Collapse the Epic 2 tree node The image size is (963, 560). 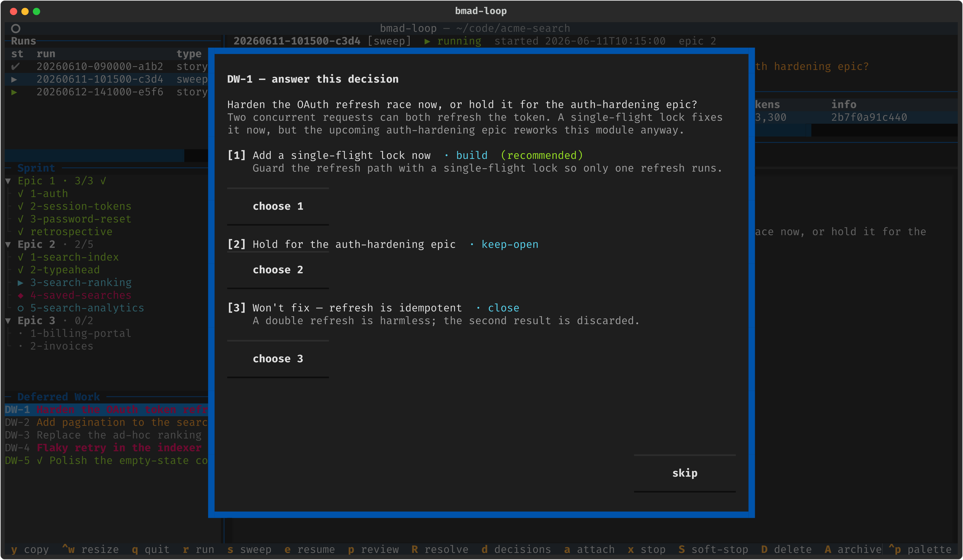(x=8, y=245)
